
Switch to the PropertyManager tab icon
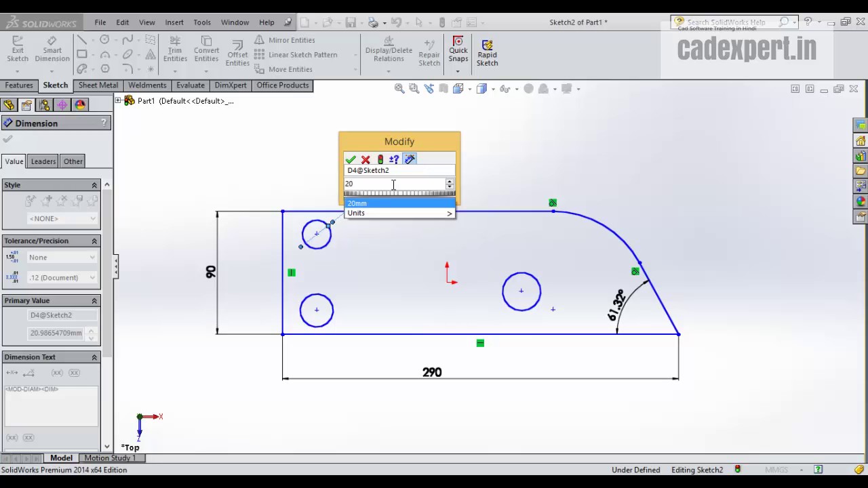26,105
